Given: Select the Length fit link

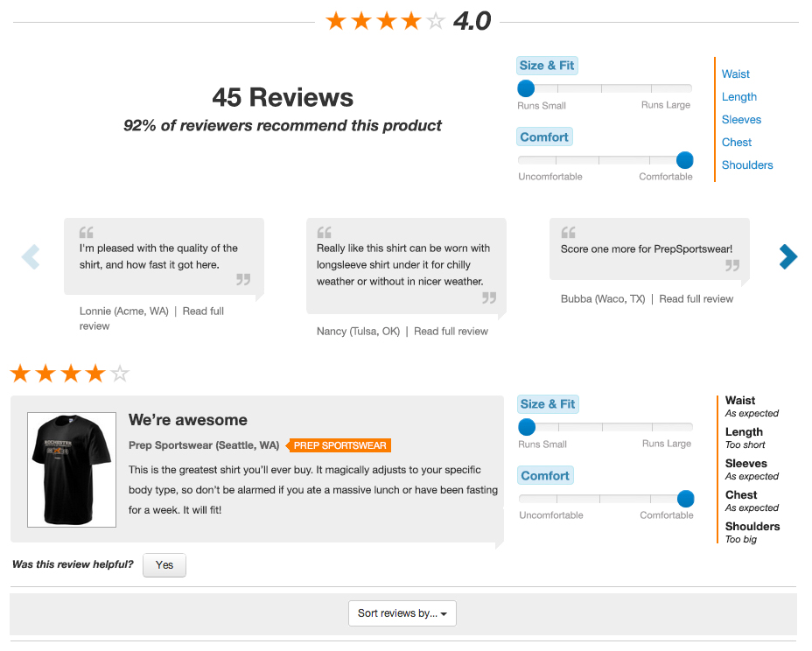Looking at the screenshot, I should (x=739, y=97).
